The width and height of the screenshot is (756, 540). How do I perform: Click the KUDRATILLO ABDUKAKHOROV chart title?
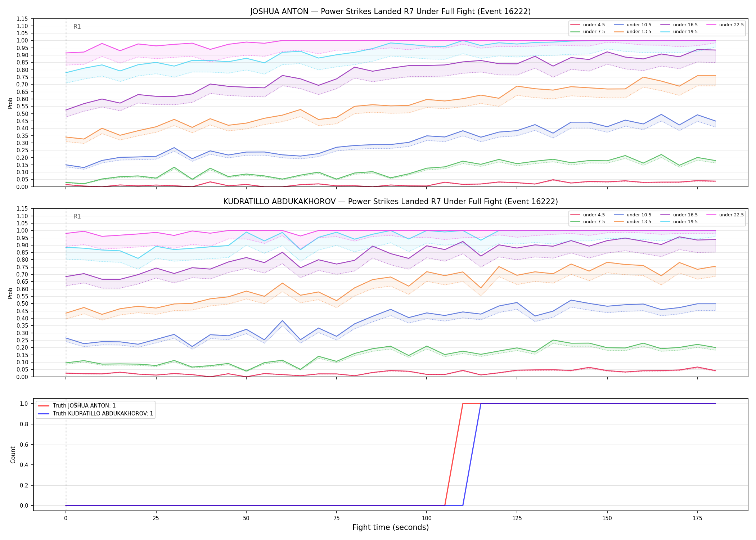[x=391, y=202]
